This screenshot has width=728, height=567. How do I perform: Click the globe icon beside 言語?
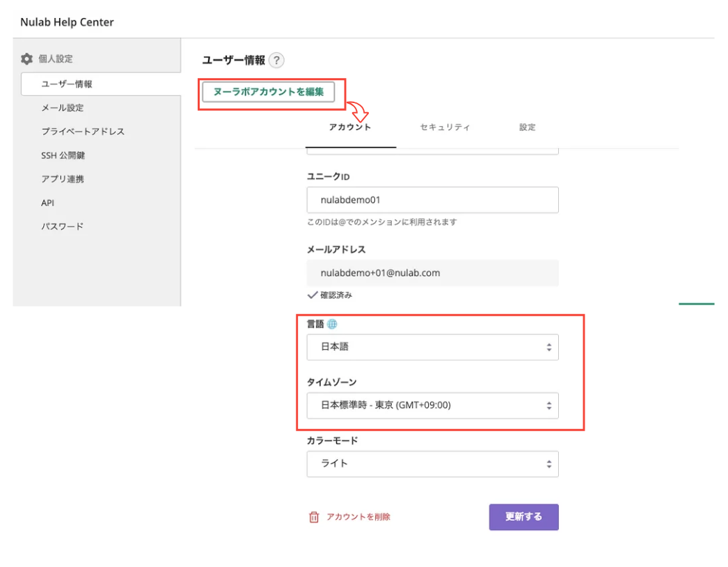pos(332,324)
